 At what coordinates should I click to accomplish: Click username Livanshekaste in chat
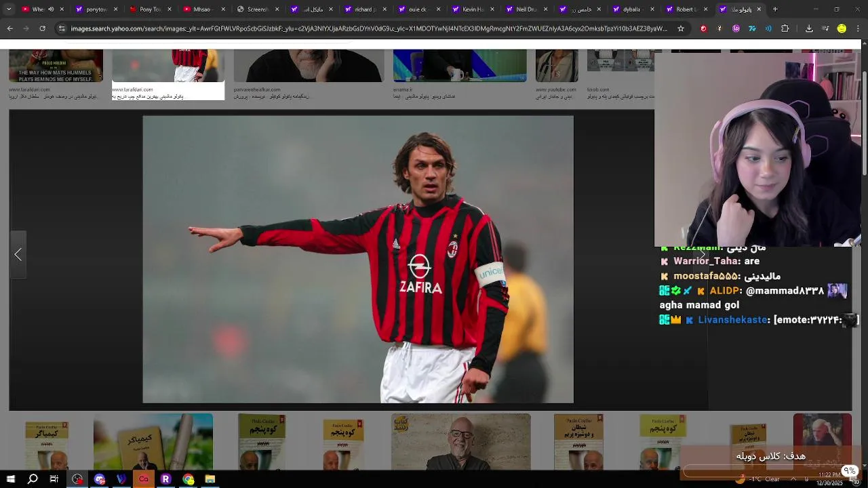[733, 320]
